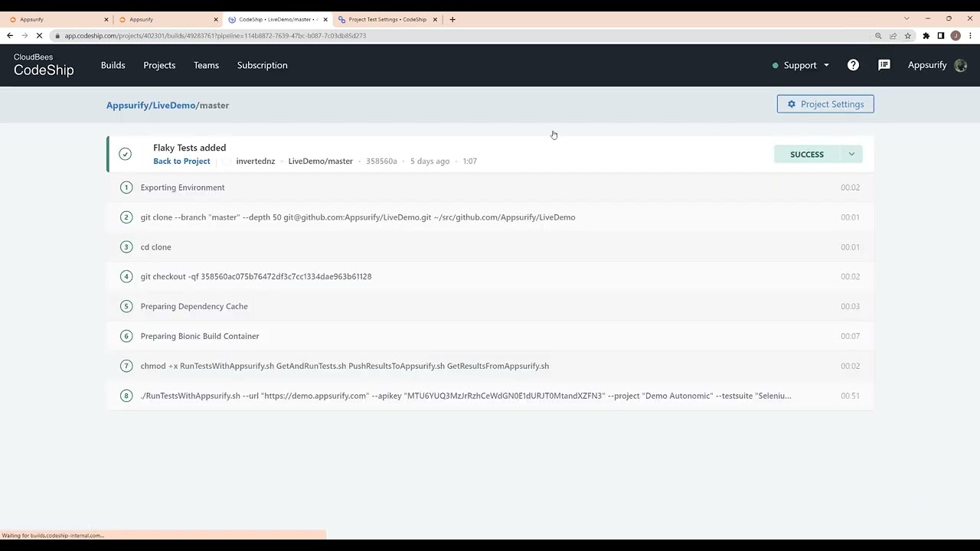Stop page loading in browser toolbar
Screen dimensions: 980x551
(40, 35)
